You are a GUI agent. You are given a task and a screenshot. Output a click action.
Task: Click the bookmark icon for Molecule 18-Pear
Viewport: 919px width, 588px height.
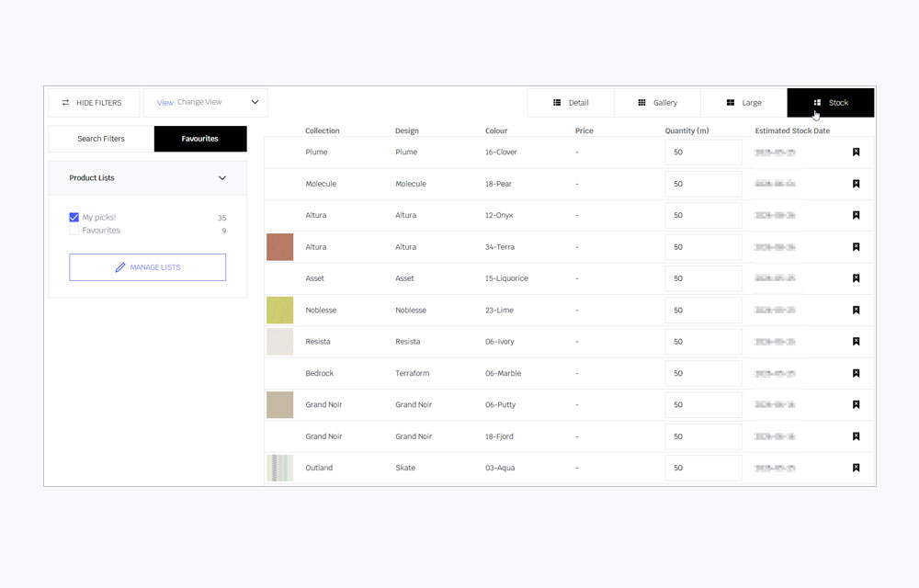pyautogui.click(x=856, y=184)
